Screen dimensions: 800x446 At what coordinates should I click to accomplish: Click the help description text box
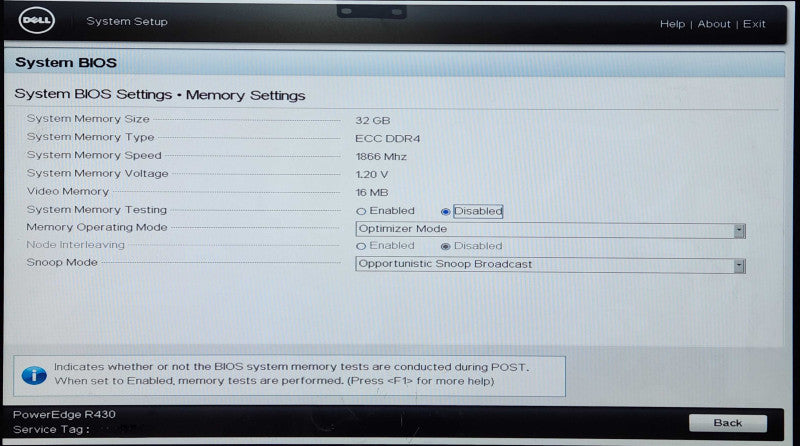click(x=289, y=376)
